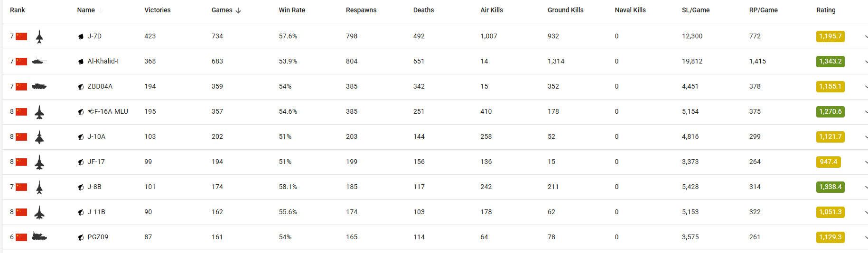Expand the PGZ09 row chevron
The width and height of the screenshot is (868, 253).
[x=866, y=237]
